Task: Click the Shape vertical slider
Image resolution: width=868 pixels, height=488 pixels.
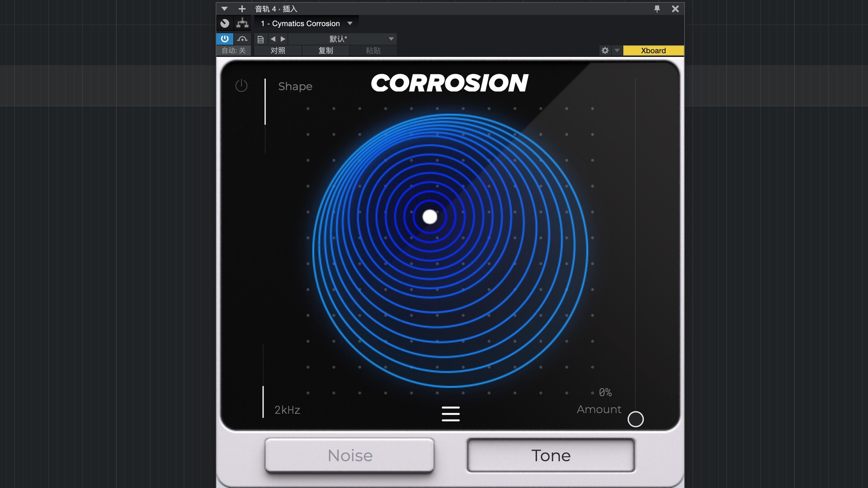Action: click(x=265, y=116)
